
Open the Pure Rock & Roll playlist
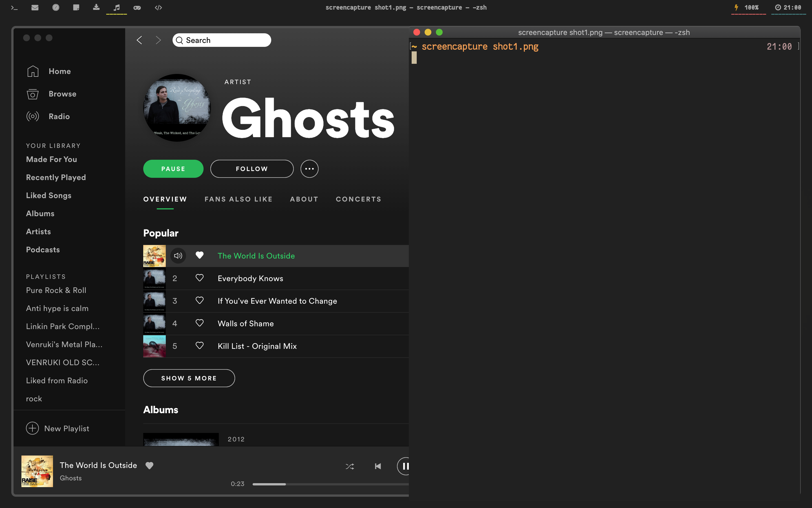click(x=56, y=290)
